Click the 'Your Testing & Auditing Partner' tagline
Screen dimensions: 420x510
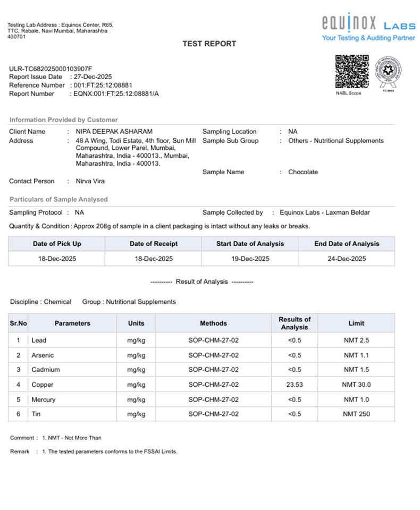[x=368, y=38]
